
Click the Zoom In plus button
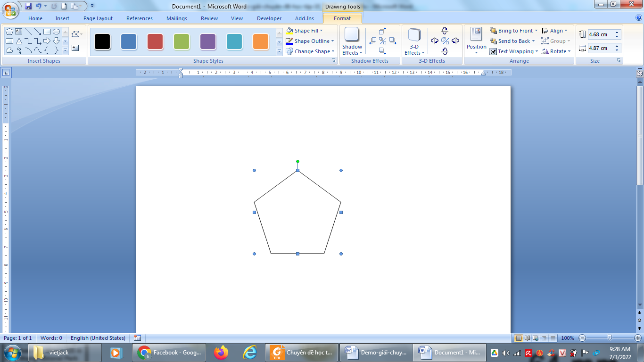tap(637, 338)
